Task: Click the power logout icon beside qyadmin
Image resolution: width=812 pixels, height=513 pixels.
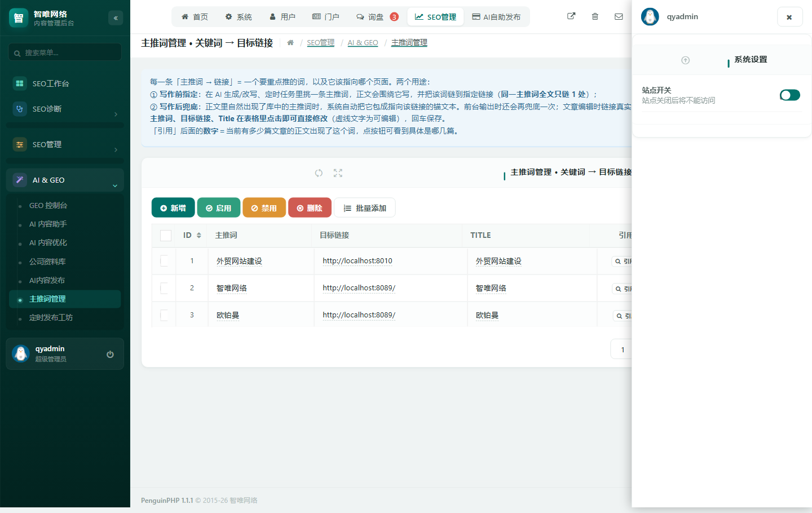Action: point(110,354)
